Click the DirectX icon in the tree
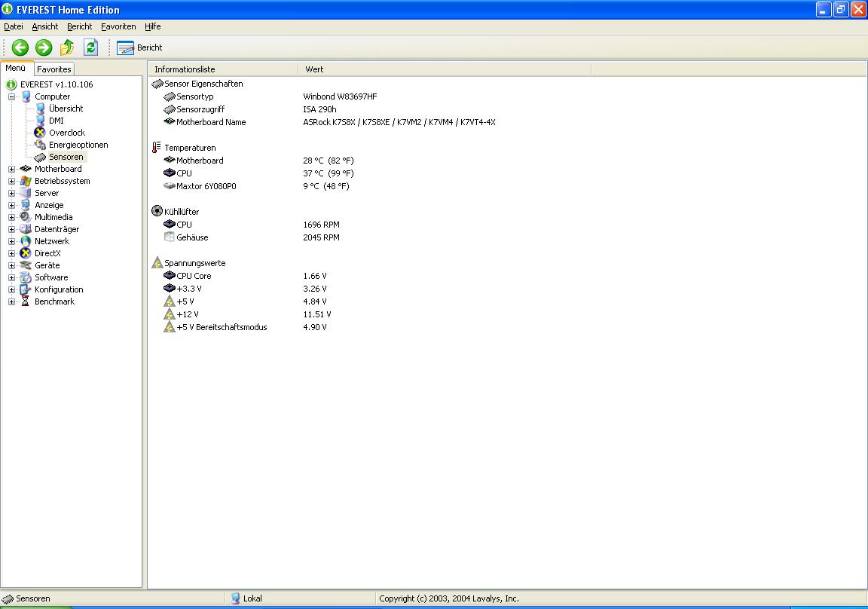868x609 pixels. click(26, 253)
